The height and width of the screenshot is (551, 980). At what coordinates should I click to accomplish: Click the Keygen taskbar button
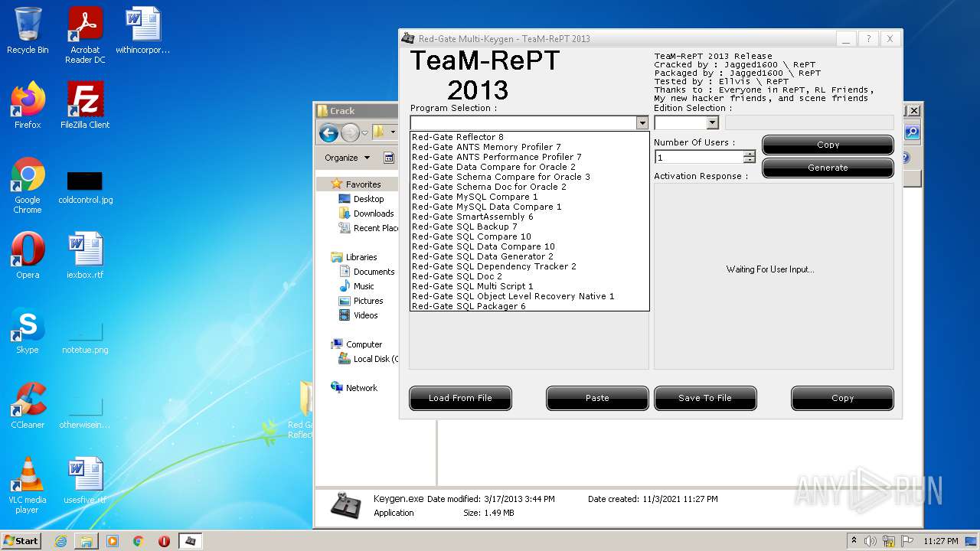[191, 541]
